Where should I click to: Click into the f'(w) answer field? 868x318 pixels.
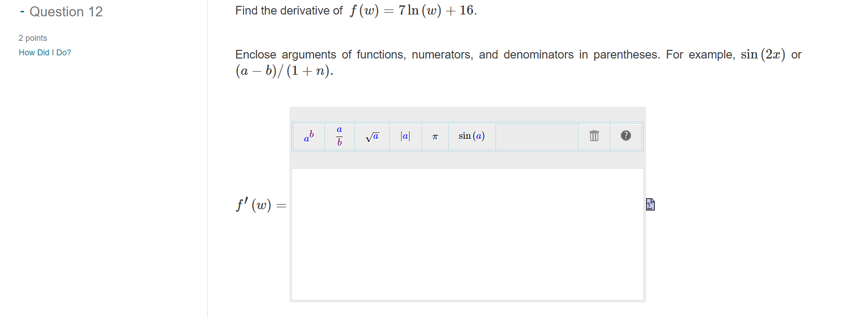pos(467,235)
